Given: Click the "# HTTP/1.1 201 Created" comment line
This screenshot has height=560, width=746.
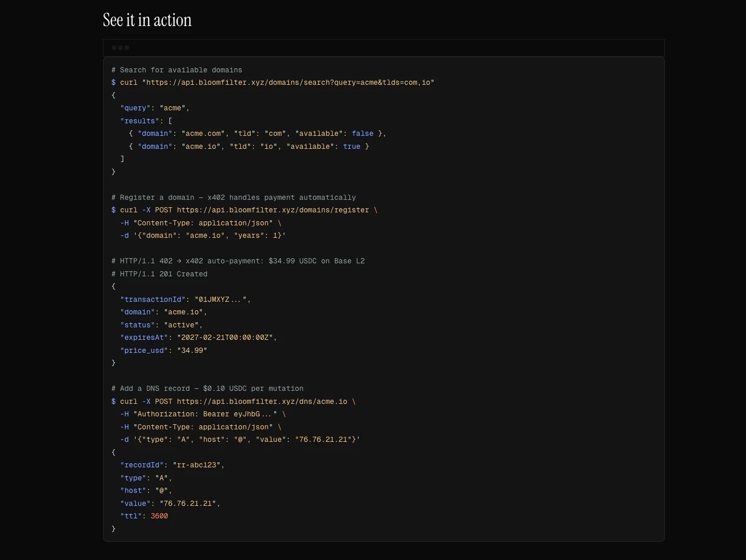Looking at the screenshot, I should click(x=159, y=274).
